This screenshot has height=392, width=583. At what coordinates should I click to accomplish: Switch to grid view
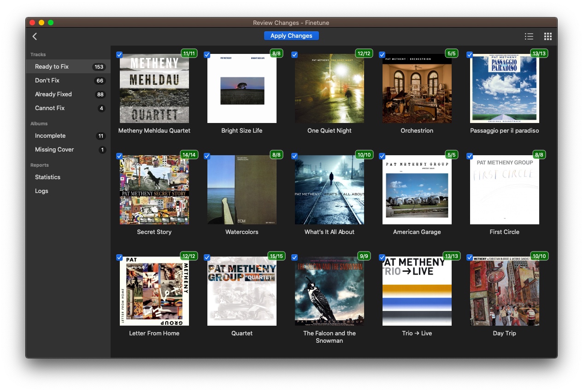tap(548, 36)
